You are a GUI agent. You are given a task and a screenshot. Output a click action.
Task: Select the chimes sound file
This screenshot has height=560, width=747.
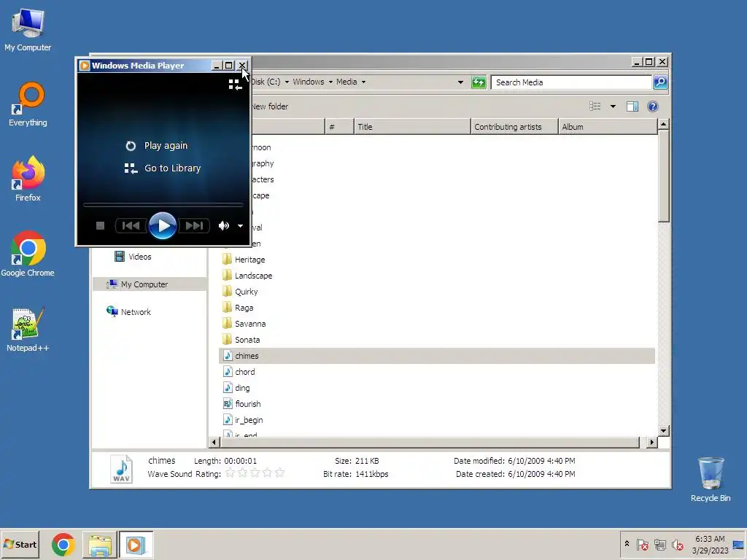click(436, 356)
